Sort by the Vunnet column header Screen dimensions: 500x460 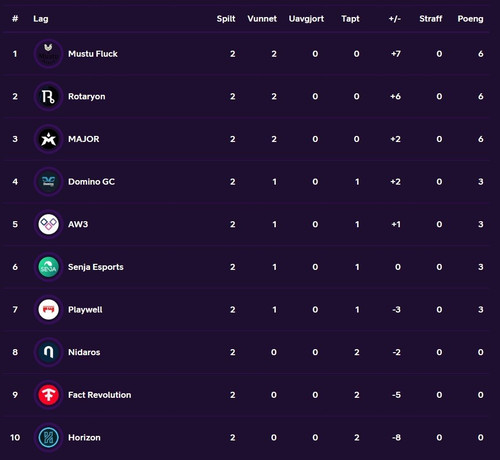262,19
